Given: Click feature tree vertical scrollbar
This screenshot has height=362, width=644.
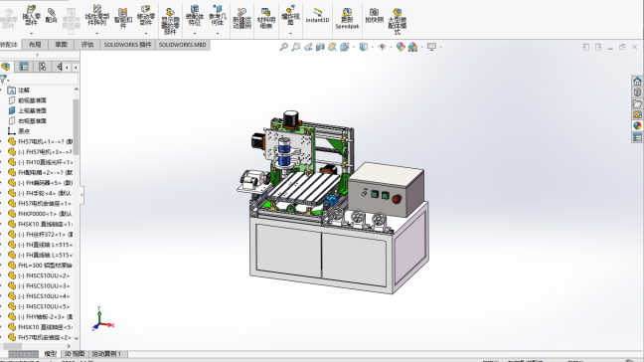Looking at the screenshot, I should [76, 127].
